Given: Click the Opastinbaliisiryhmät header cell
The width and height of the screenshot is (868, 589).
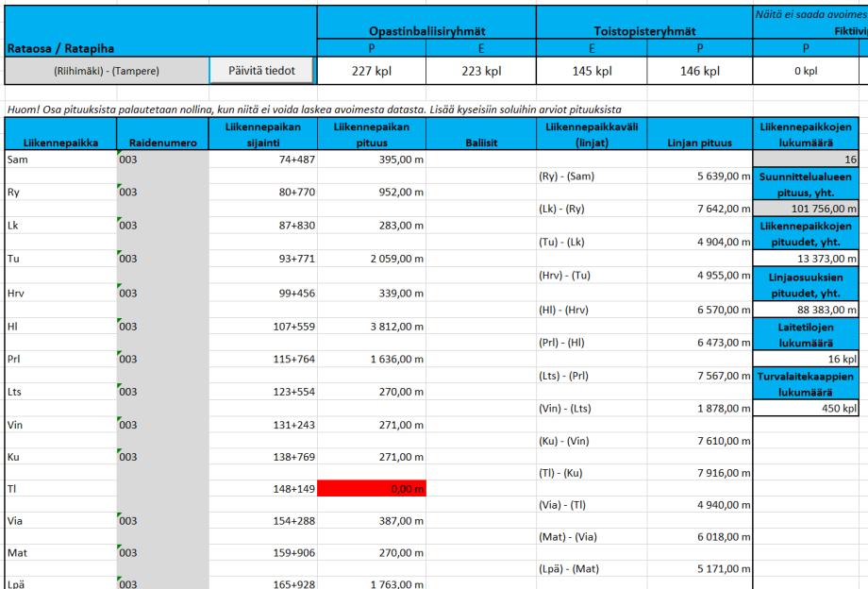Looking at the screenshot, I should [426, 31].
